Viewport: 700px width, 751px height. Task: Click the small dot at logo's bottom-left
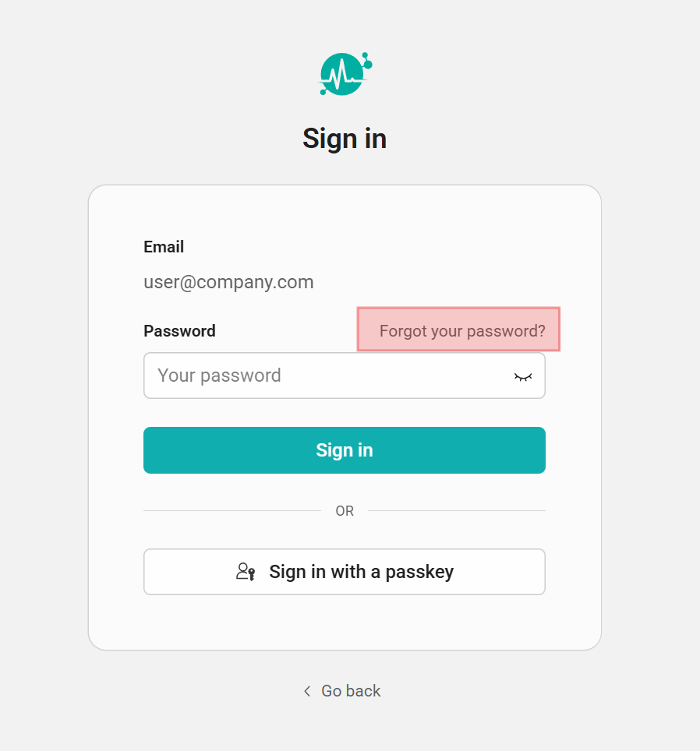click(x=323, y=92)
